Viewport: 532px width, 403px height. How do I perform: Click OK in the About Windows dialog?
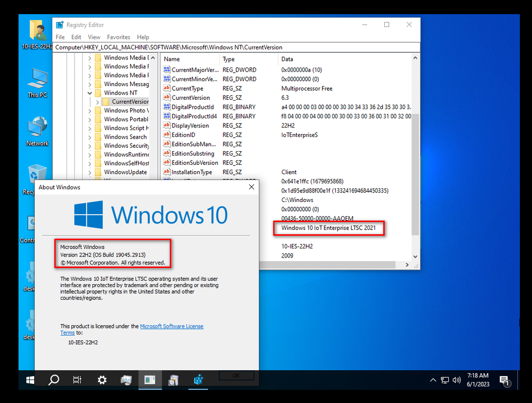click(237, 376)
